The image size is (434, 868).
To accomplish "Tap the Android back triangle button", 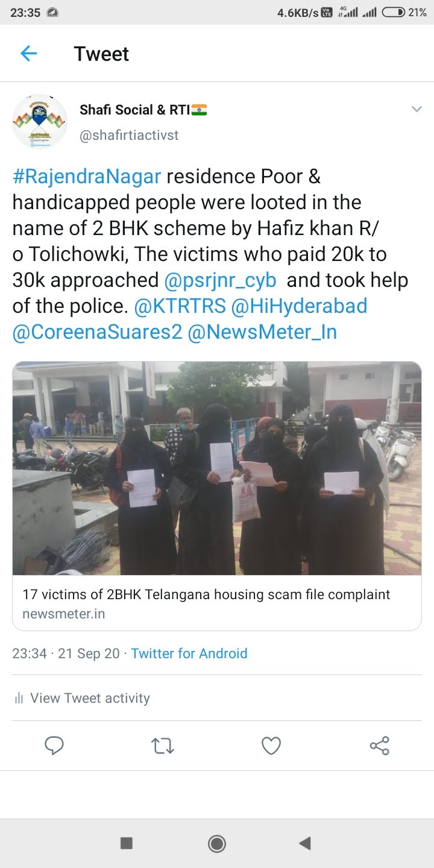I will [305, 843].
